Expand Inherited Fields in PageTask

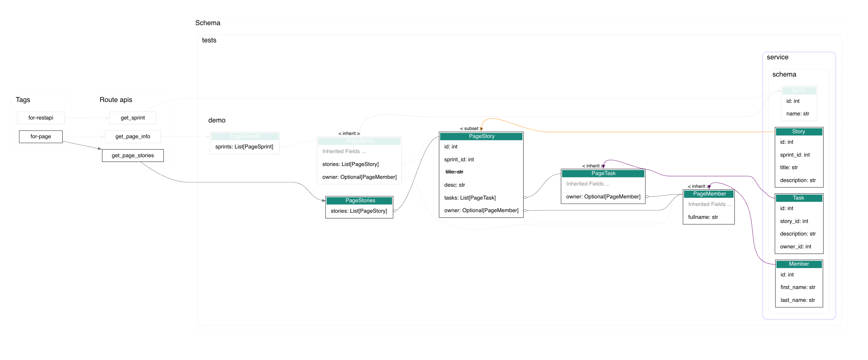(588, 184)
